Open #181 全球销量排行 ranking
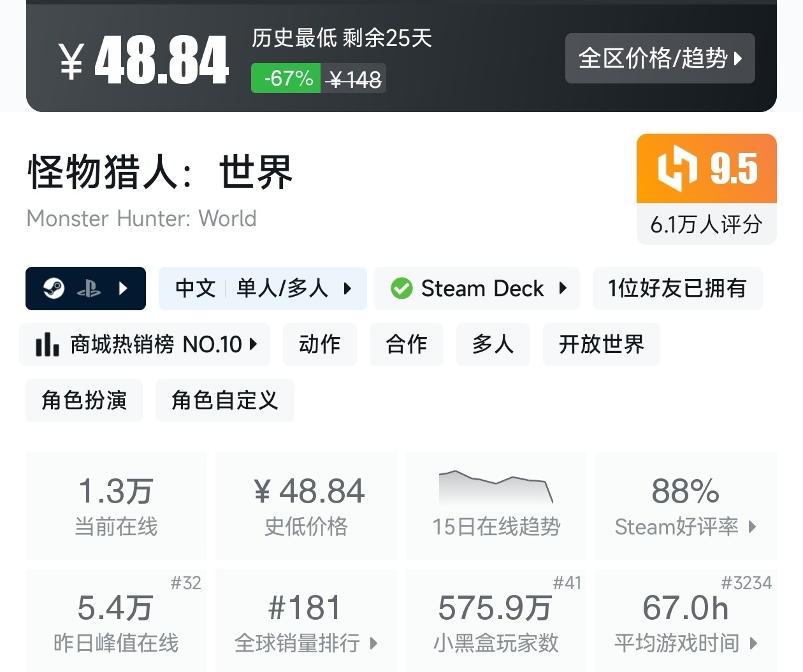 pyautogui.click(x=307, y=620)
